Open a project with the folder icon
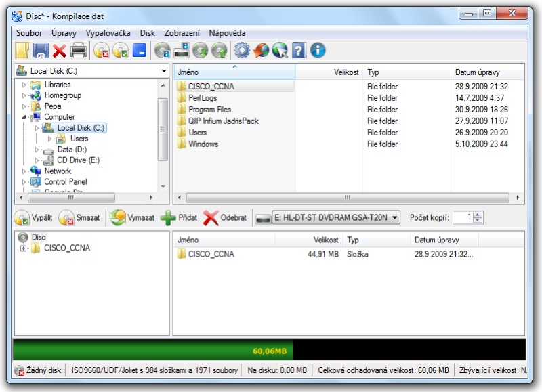The height and width of the screenshot is (392, 542). click(x=22, y=50)
